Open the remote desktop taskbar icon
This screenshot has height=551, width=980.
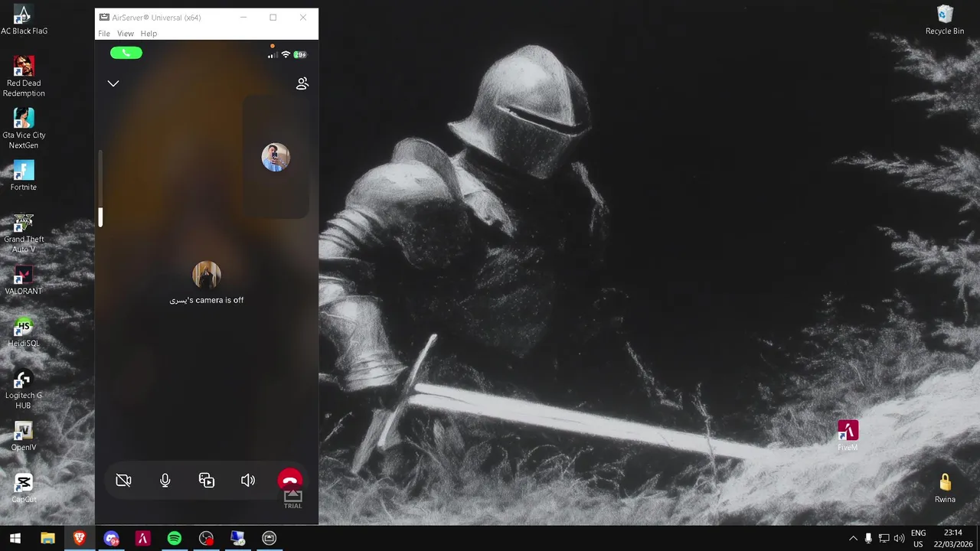pos(237,539)
